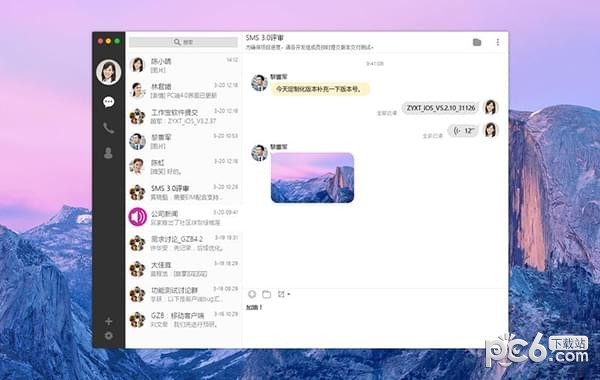Click the yellow message bubble from 黎雪军
Image resolution: width=600 pixels, height=380 pixels.
(320, 89)
